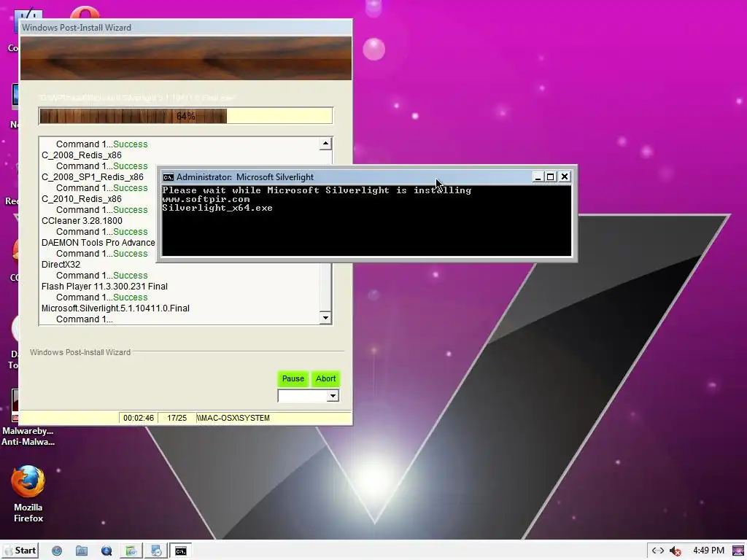Click the elapsed time 00:02:46 in status bar

[139, 418]
